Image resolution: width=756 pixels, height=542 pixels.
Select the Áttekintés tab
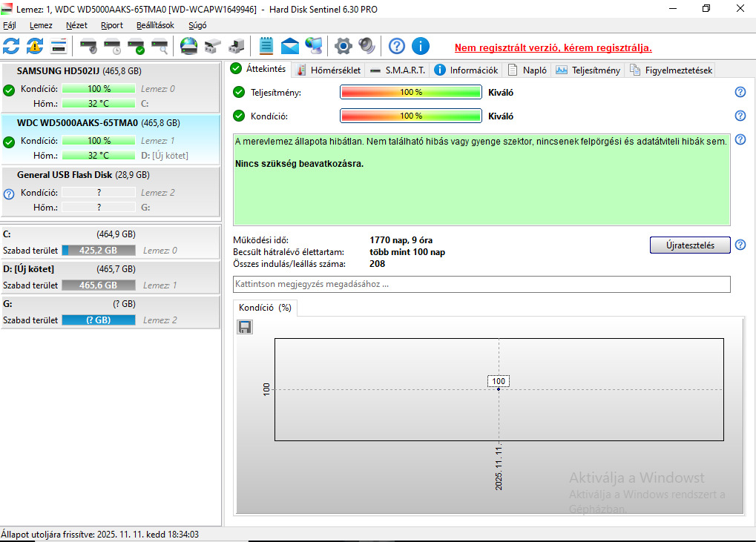click(x=258, y=69)
